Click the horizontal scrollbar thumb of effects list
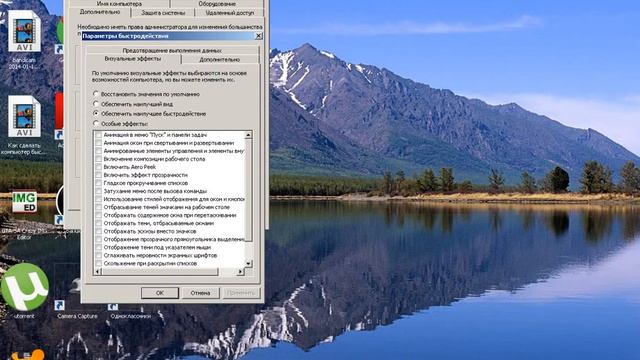 (x=160, y=271)
